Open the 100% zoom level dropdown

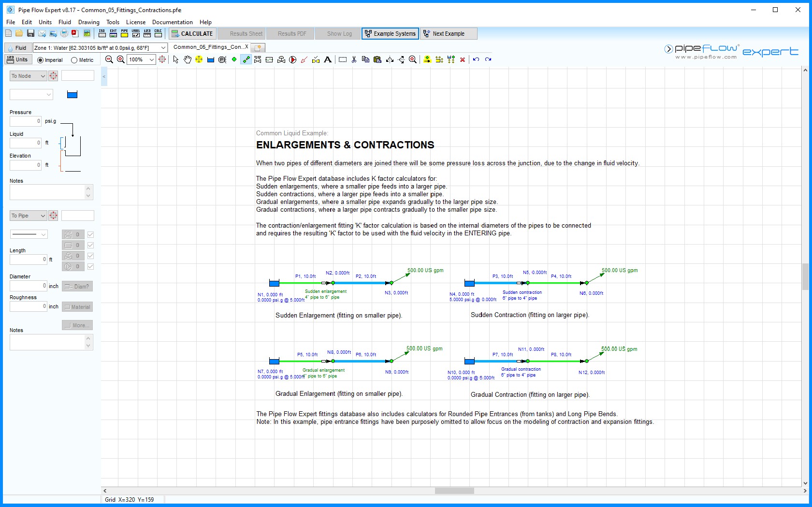151,59
